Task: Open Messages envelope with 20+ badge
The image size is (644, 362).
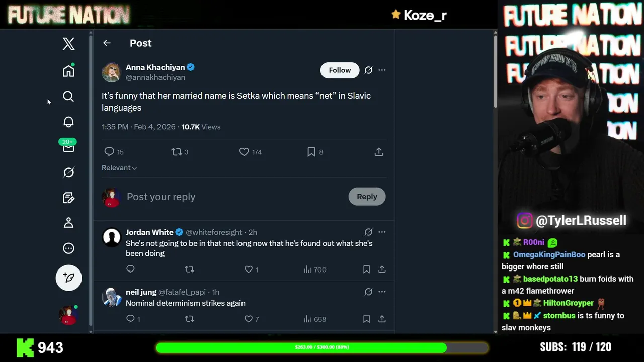Action: (68, 147)
